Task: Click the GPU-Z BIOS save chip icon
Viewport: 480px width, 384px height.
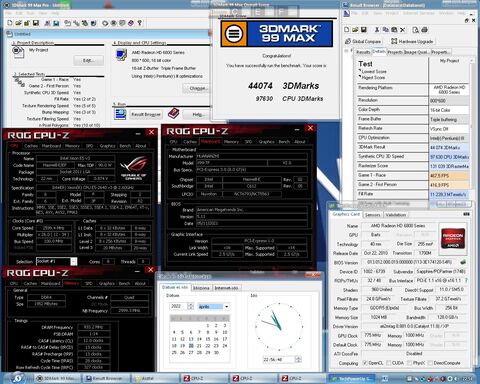Action: 463,262
